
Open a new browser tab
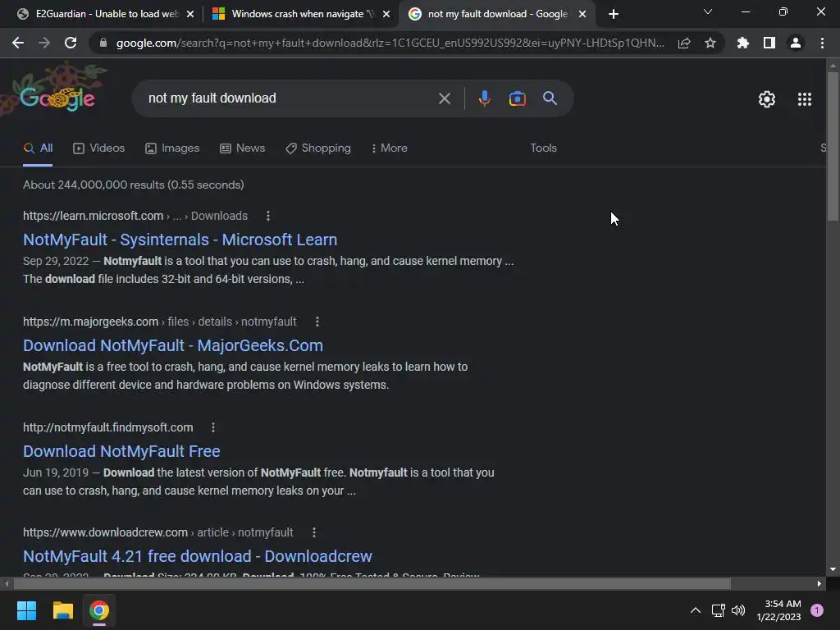(614, 14)
